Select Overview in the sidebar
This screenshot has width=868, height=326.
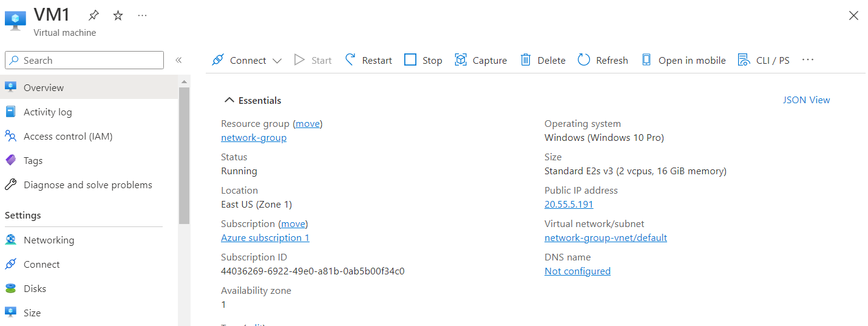(x=89, y=87)
